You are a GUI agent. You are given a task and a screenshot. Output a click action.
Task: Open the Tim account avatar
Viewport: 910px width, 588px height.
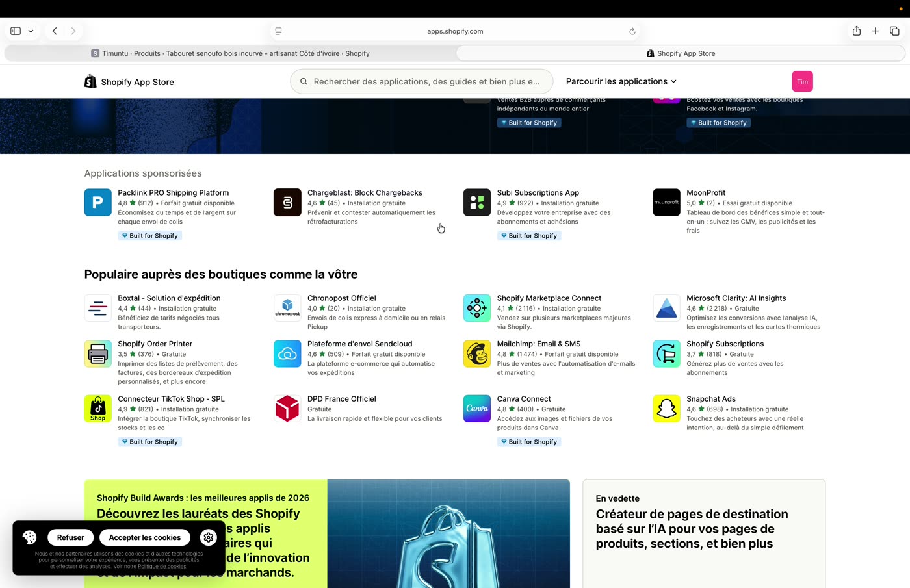pos(803,81)
